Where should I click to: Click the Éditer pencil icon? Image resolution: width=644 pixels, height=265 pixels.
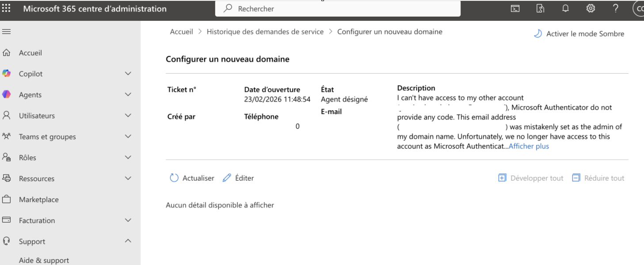[227, 178]
